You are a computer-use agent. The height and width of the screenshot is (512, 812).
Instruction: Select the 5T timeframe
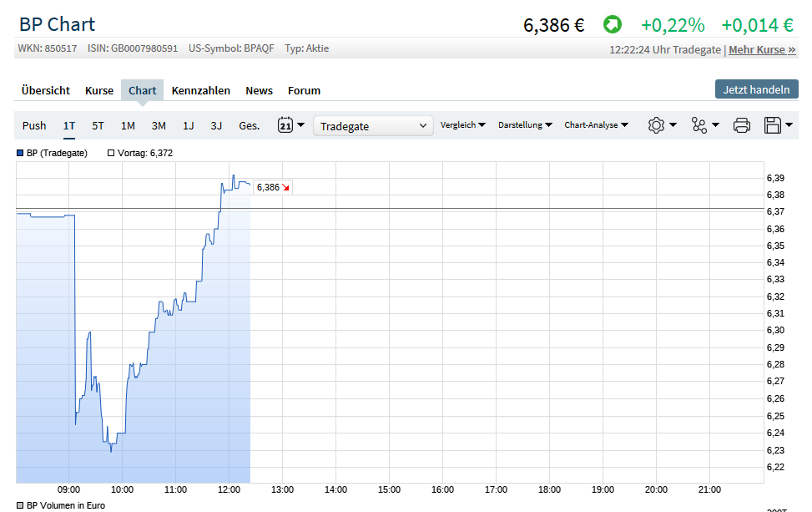[x=98, y=126]
